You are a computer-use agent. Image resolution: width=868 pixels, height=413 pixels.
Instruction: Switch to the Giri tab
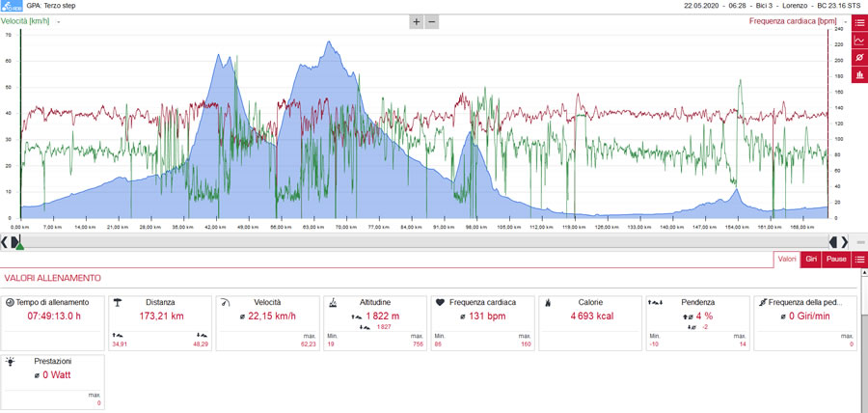pos(811,260)
